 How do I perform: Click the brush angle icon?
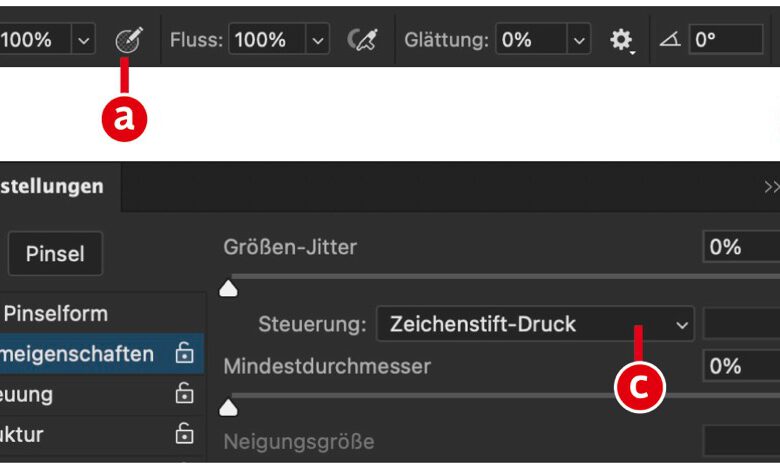670,40
